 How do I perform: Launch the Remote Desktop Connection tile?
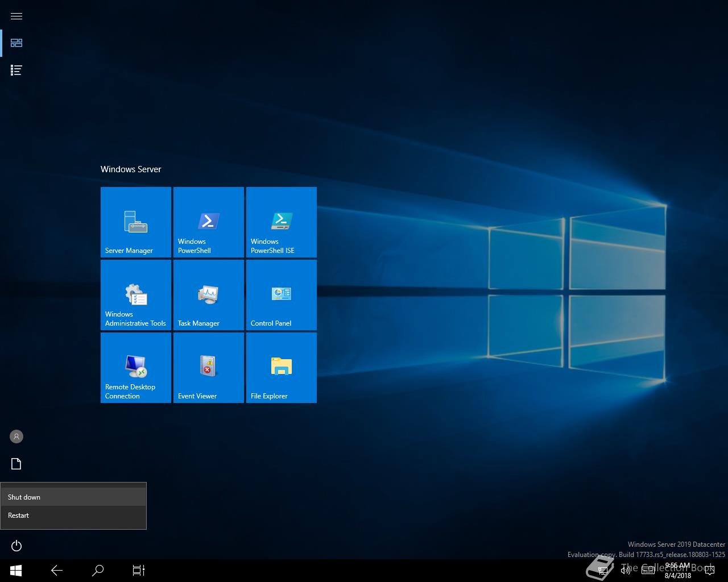point(136,368)
